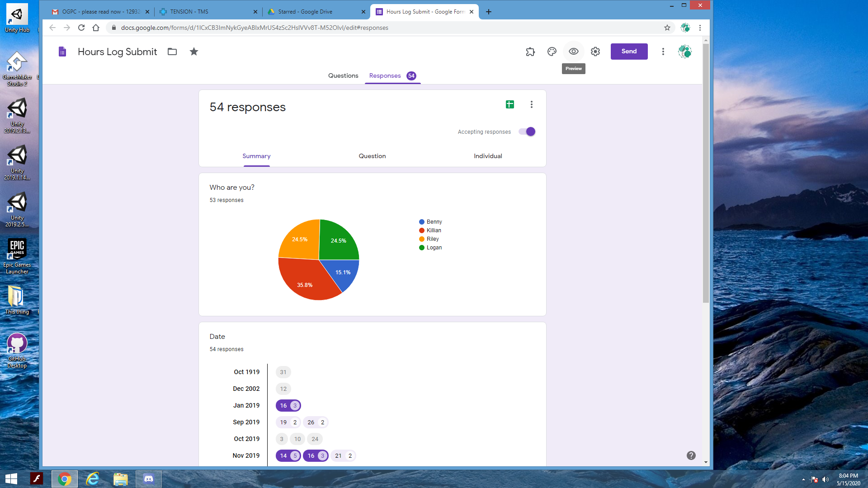Create spreadsheet with green Sheets icon
The image size is (868, 488).
pos(509,104)
